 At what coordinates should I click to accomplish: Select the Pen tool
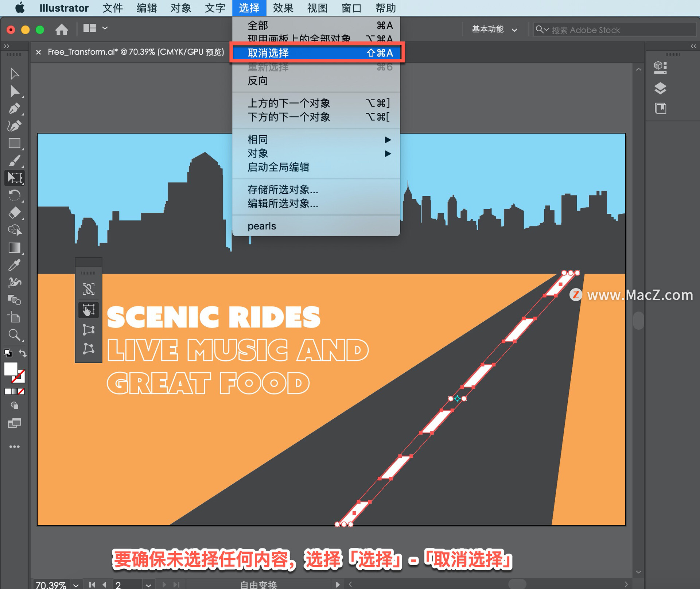[14, 108]
